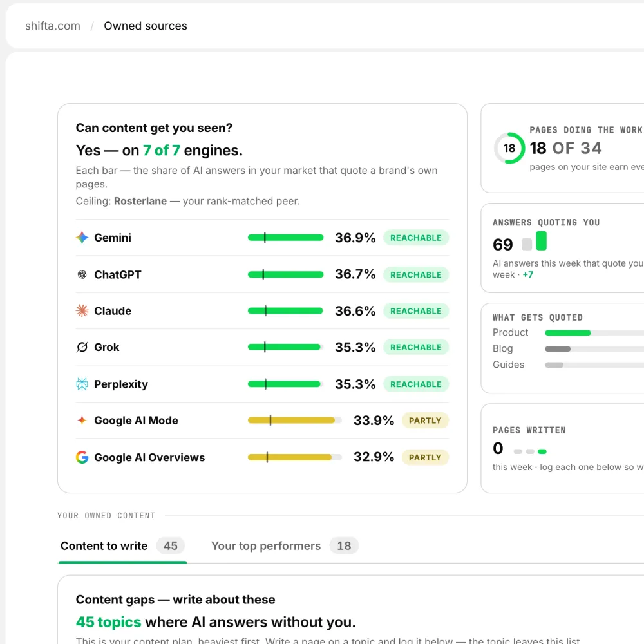Click the PARTLY badge for Google AI Mode
This screenshot has width=644, height=644.
coord(425,421)
